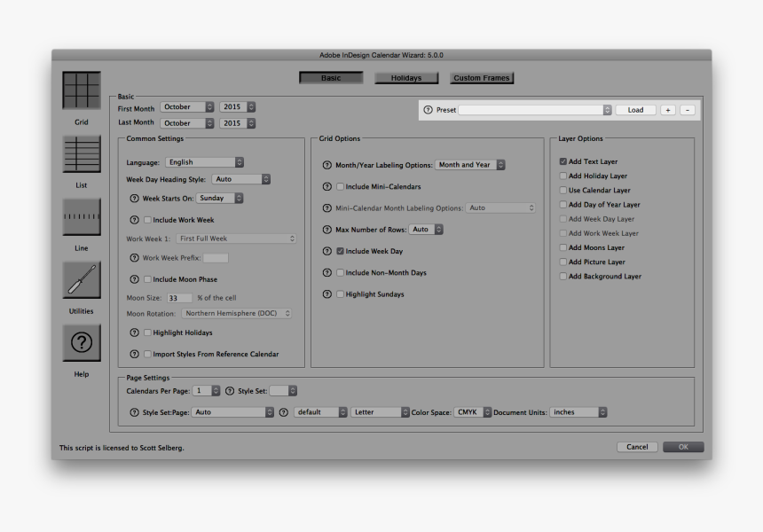Open Calendars Per Page dropdown
763x532 pixels.
tap(207, 391)
